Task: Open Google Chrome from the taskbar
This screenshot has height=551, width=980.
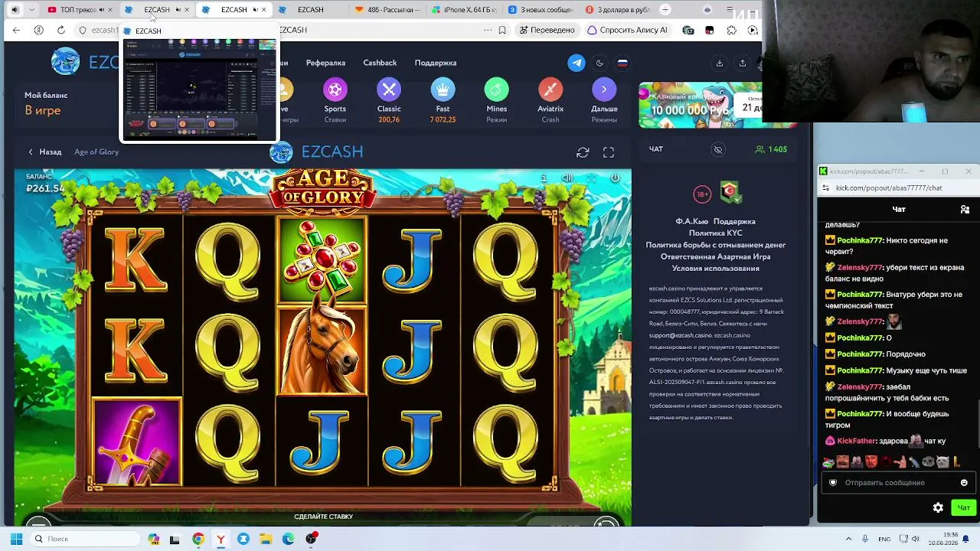Action: (x=198, y=539)
